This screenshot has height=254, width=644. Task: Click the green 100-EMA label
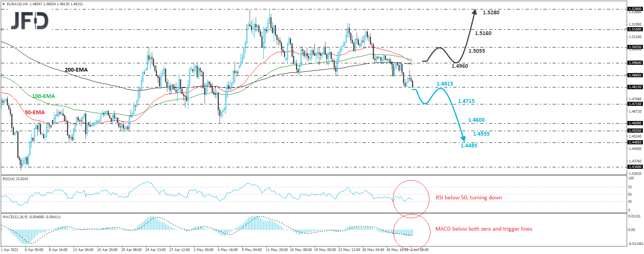[43, 96]
